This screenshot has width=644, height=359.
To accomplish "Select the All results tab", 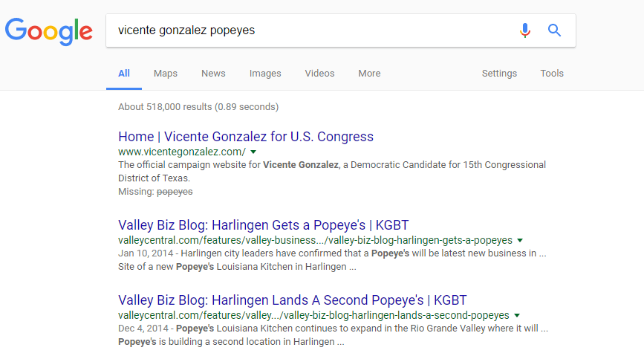I will pos(124,74).
